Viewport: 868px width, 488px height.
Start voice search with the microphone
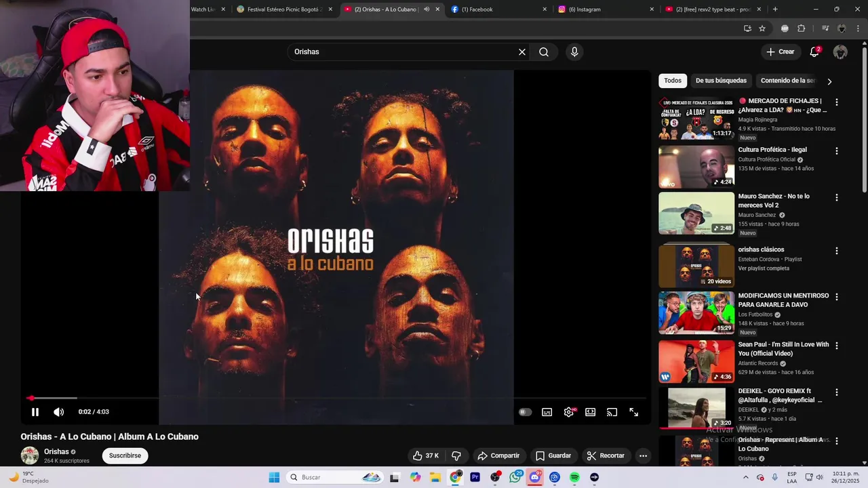point(574,52)
